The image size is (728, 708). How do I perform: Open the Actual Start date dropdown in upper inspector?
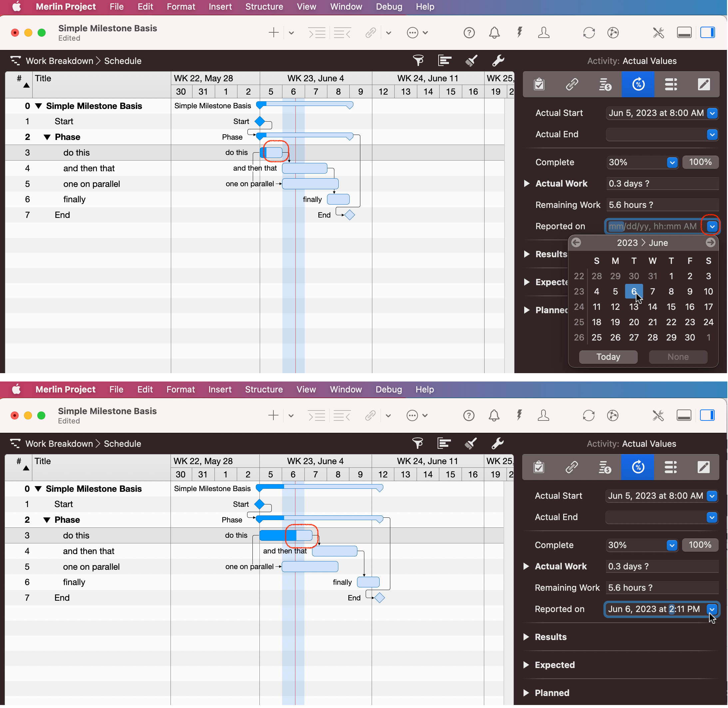713,113
